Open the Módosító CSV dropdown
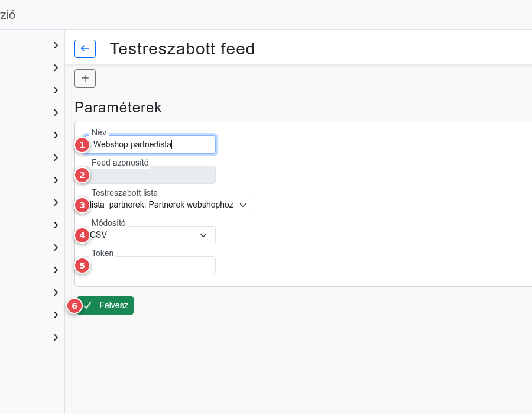Viewport: 532px width, 414px height. (x=150, y=235)
